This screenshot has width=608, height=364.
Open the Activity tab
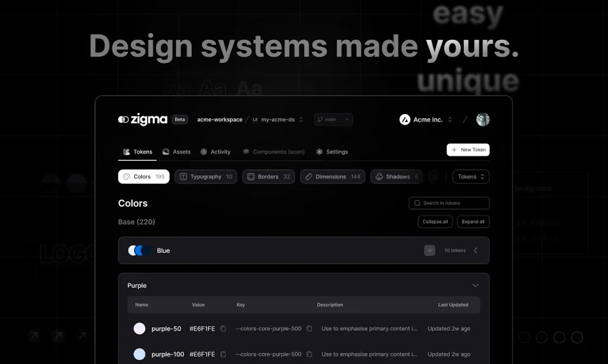tap(216, 151)
